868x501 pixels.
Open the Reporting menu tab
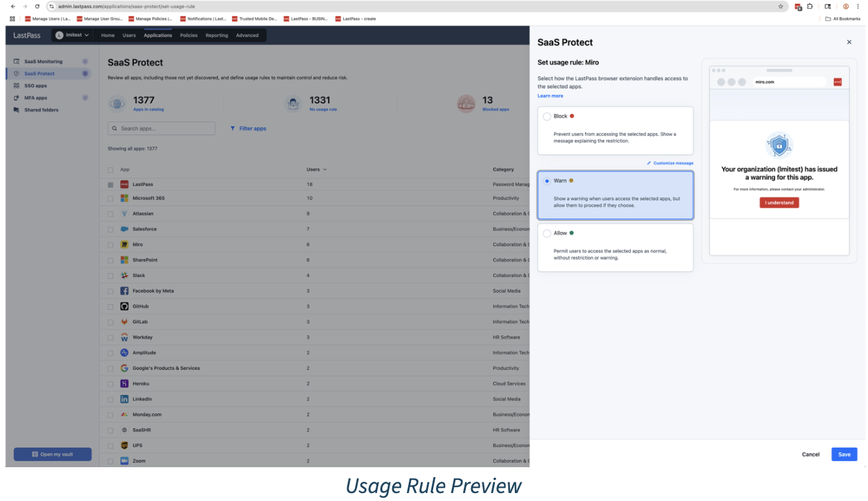[217, 35]
